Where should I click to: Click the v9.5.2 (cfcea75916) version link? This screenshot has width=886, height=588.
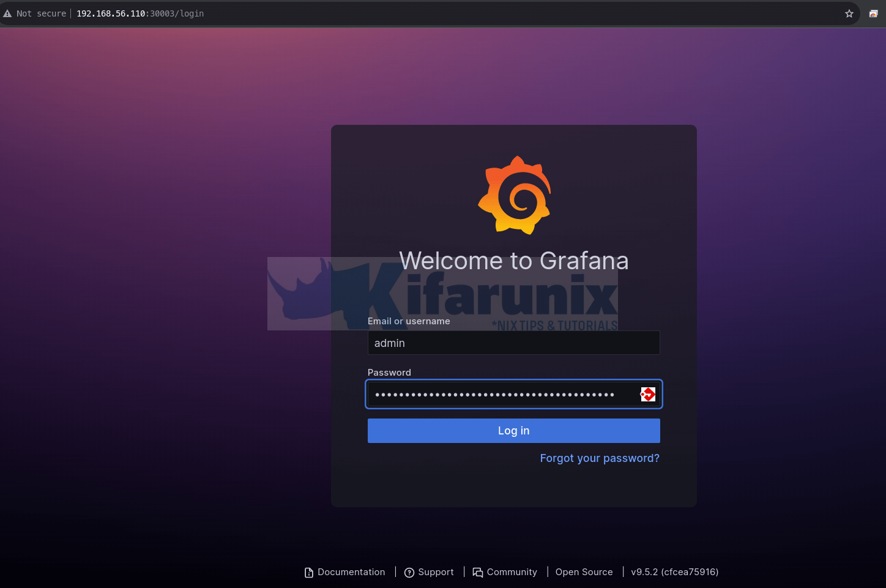click(675, 572)
